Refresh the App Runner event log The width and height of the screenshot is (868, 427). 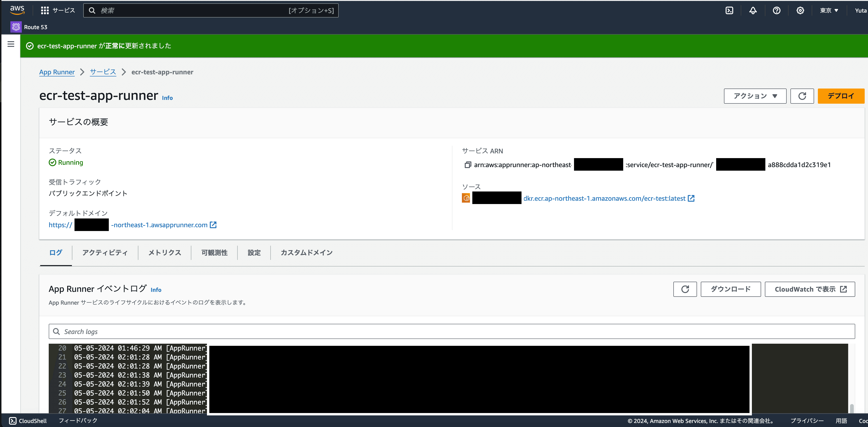(x=685, y=289)
